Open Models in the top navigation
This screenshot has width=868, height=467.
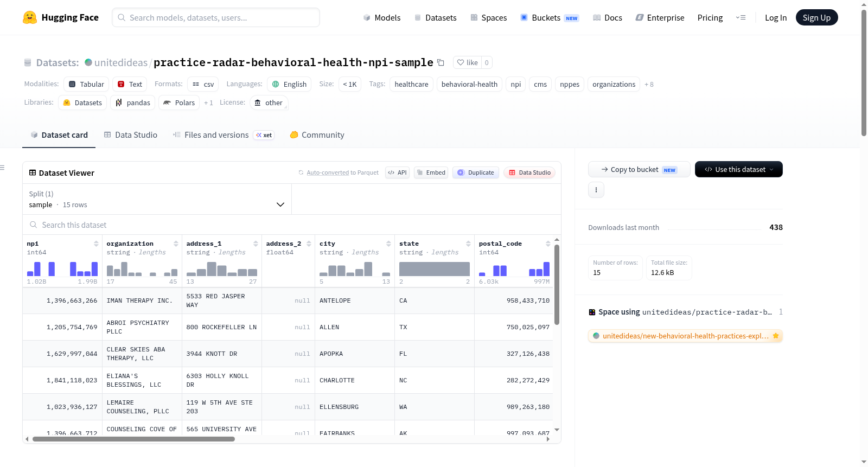tap(382, 17)
